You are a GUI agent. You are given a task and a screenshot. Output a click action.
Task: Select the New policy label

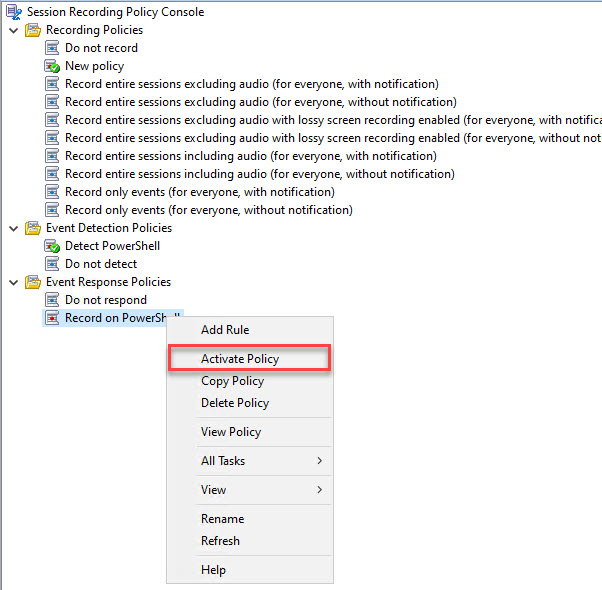94,66
